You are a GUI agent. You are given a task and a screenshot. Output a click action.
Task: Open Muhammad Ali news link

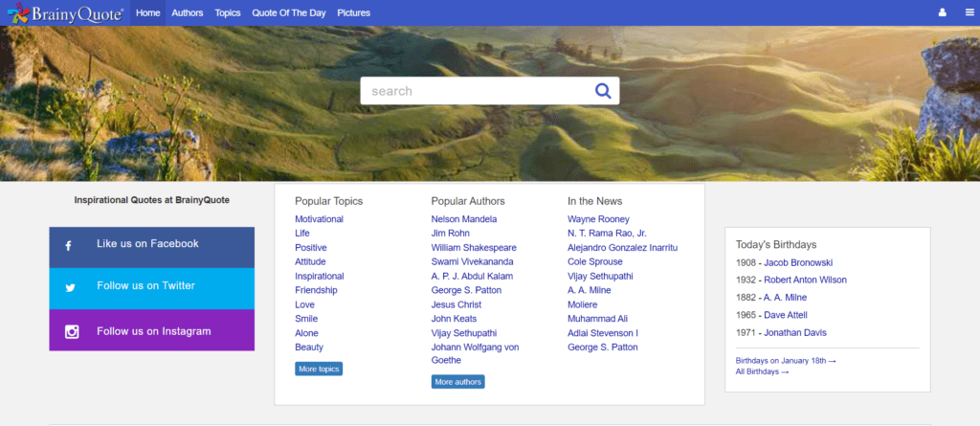[x=597, y=319]
